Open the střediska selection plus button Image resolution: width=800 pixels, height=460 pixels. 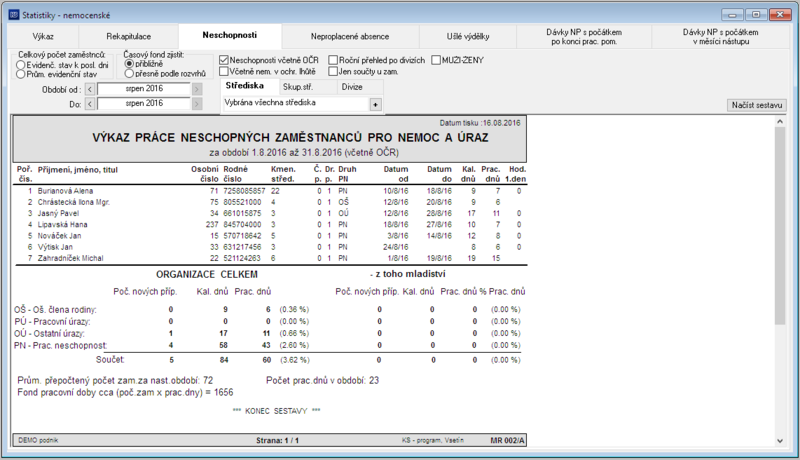pyautogui.click(x=376, y=105)
